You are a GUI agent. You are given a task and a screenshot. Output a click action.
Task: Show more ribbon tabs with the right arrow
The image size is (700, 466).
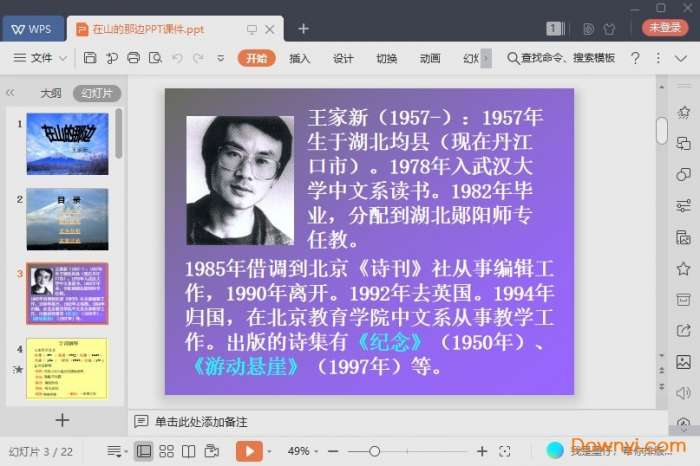(x=486, y=58)
